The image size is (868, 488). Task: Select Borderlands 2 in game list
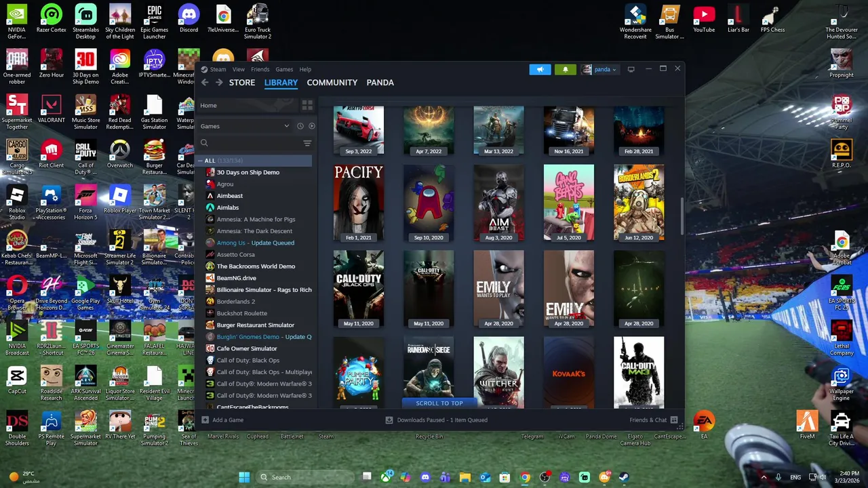click(235, 302)
